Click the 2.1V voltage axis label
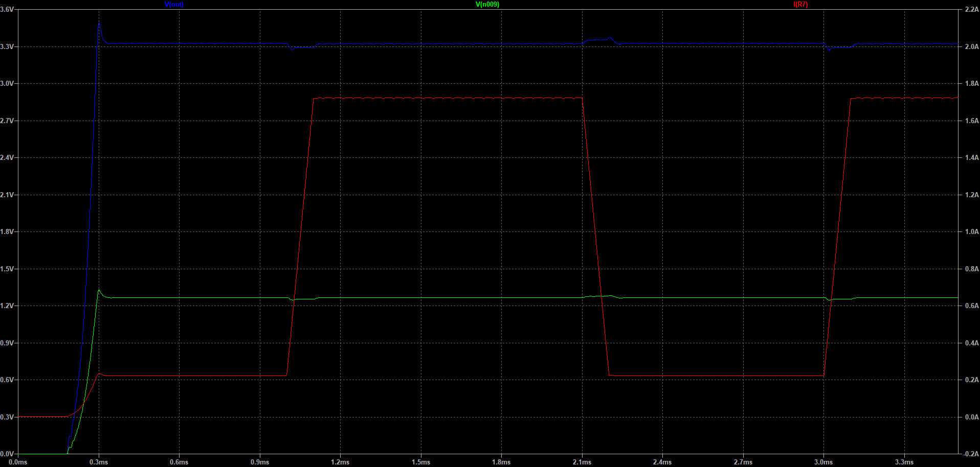 [x=7, y=195]
